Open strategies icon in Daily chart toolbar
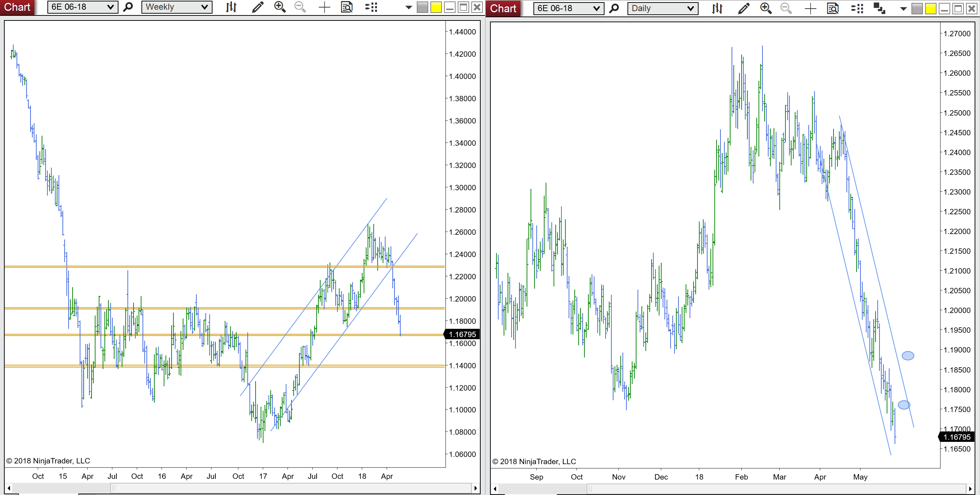Screen dimensions: 980x495 click(879, 8)
